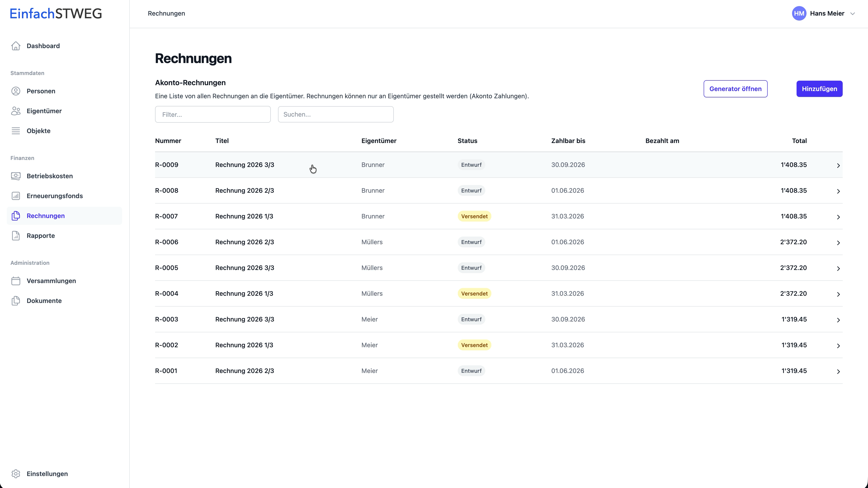Click the Rapporte document icon
The width and height of the screenshot is (868, 488).
[16, 235]
